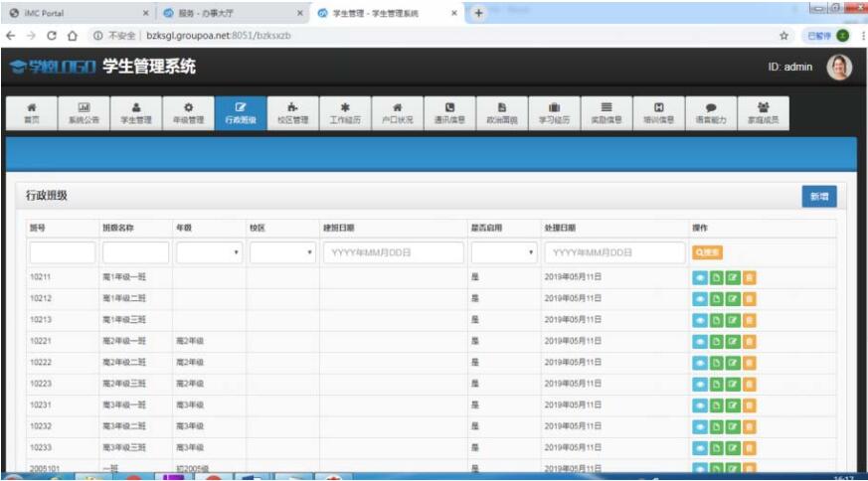The image size is (868, 481).
Task: Open the 是否启用 filter dropdown
Action: (503, 252)
